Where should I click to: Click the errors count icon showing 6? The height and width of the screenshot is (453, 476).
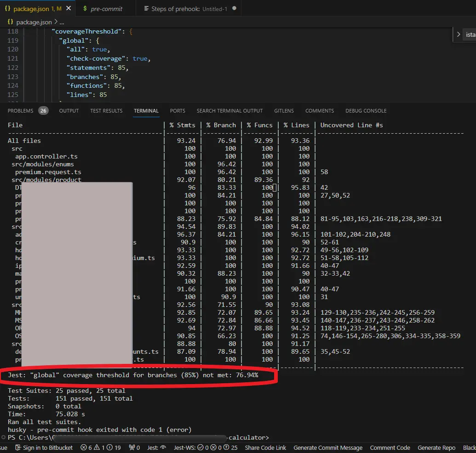(84, 447)
